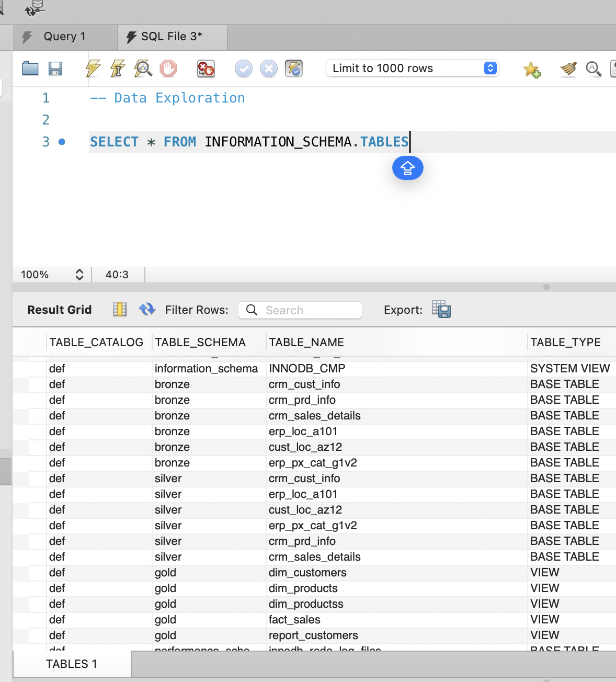Sort by the TABLE_SCHEMA column header
Image resolution: width=616 pixels, height=682 pixels.
click(200, 343)
